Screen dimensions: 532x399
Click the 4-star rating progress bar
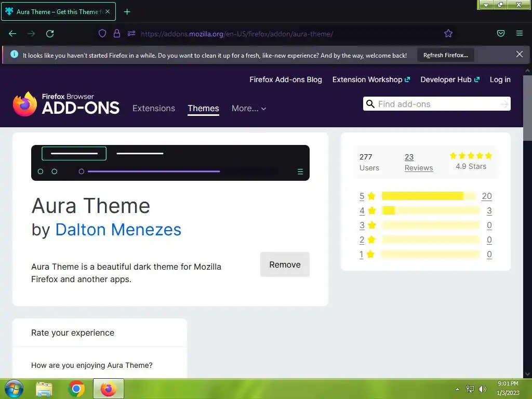[431, 210]
